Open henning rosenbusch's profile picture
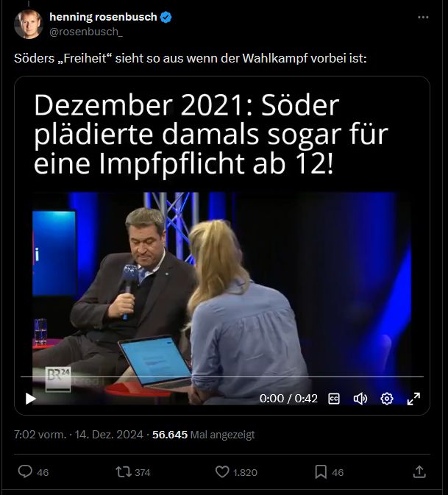 (x=28, y=24)
